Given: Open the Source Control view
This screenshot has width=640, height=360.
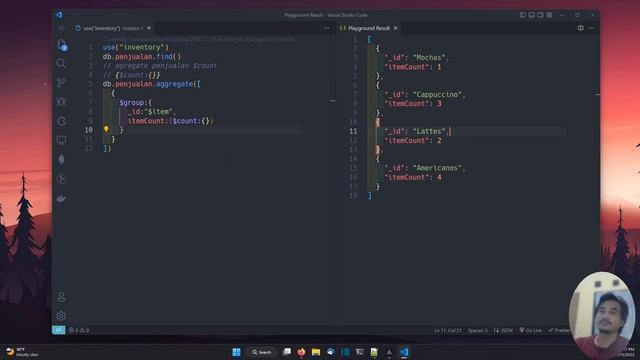Looking at the screenshot, I should click(x=61, y=82).
